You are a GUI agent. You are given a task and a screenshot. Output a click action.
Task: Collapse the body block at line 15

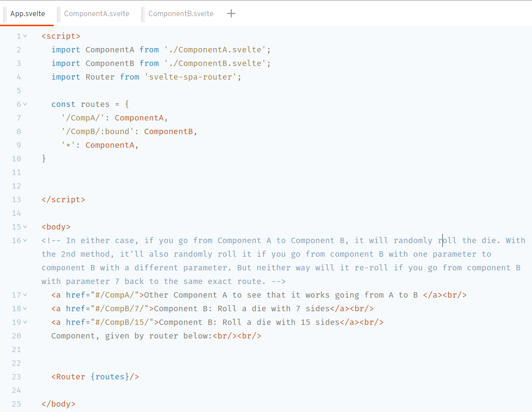coord(25,227)
